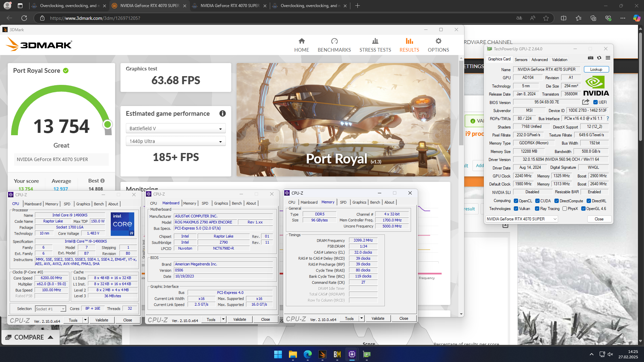Open GPU selection dropdown in GPU-Z
This screenshot has width=644, height=362.
tap(522, 219)
